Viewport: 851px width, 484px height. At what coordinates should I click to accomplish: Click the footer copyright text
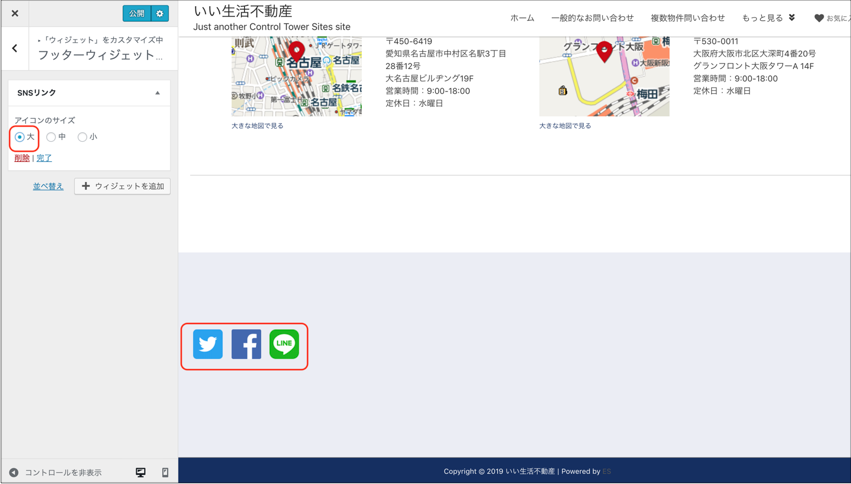(x=528, y=472)
